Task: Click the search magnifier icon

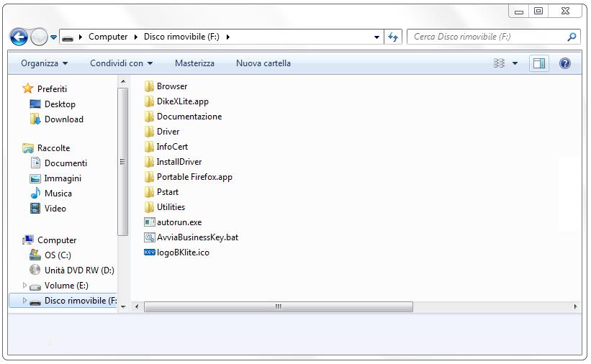Action: (572, 37)
